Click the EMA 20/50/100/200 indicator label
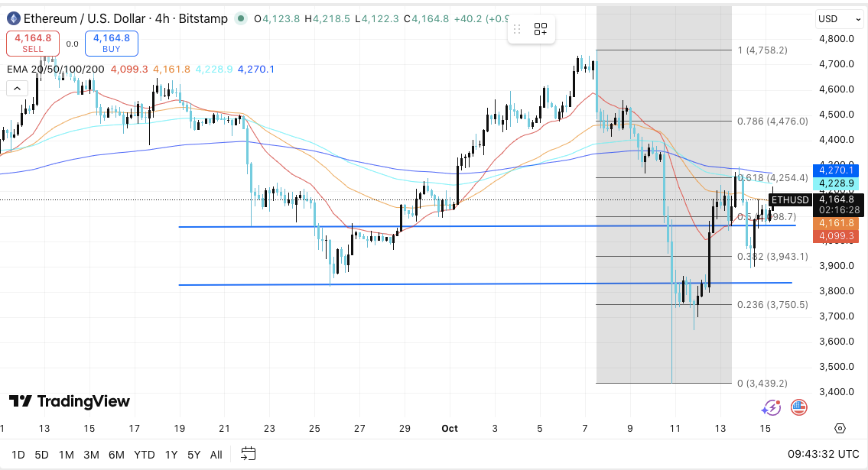The width and height of the screenshot is (868, 470). click(55, 69)
